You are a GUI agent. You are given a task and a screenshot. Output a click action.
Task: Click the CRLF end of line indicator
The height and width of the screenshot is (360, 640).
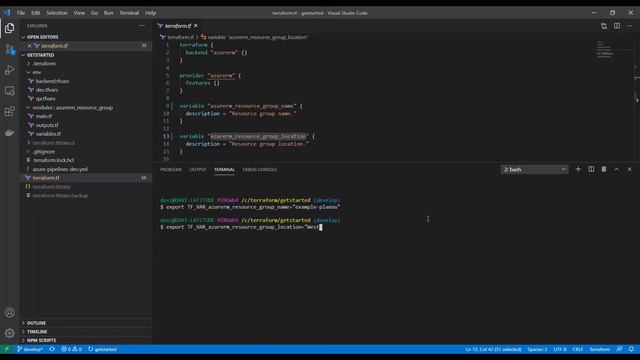tap(578, 349)
